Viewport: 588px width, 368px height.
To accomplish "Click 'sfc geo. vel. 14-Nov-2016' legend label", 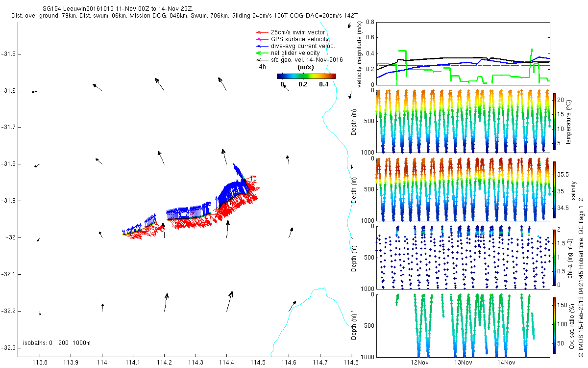I will coord(307,60).
